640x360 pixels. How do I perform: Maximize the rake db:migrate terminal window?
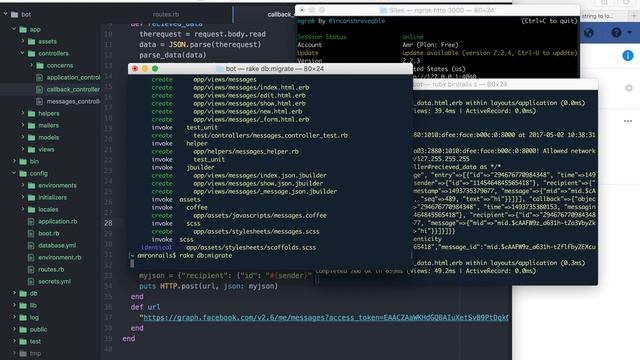click(155, 69)
